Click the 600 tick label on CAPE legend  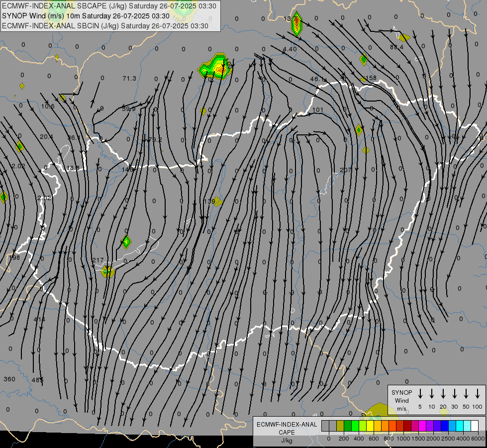click(x=373, y=439)
